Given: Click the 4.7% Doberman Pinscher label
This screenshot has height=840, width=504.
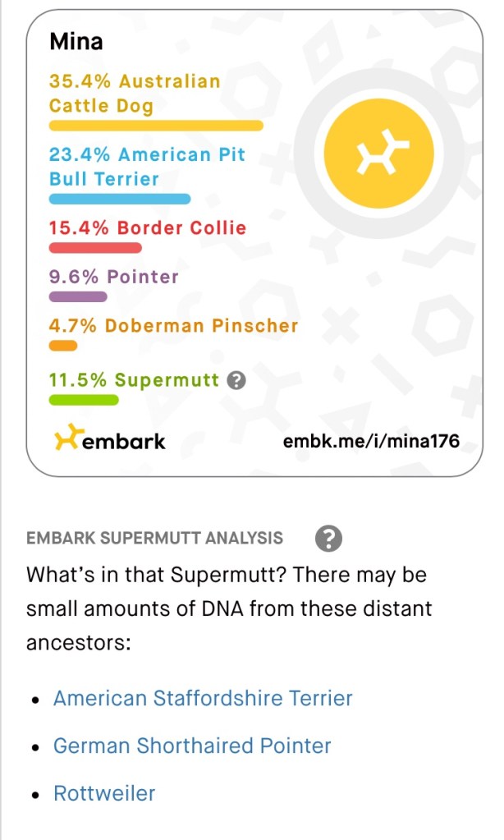Looking at the screenshot, I should point(173,325).
